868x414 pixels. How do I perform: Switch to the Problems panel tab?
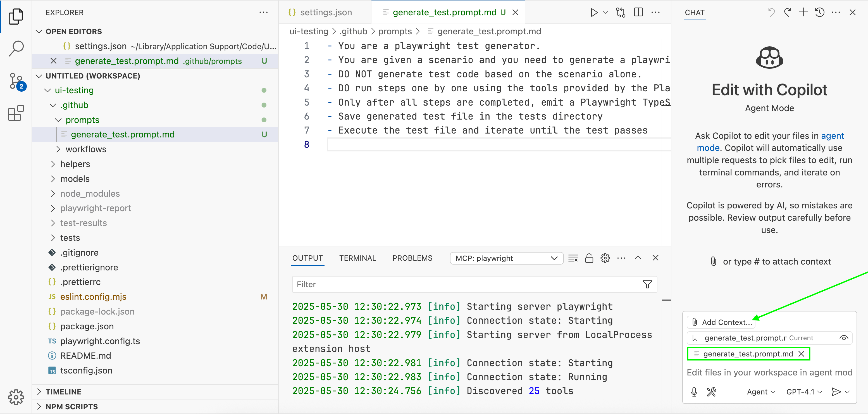(x=412, y=258)
